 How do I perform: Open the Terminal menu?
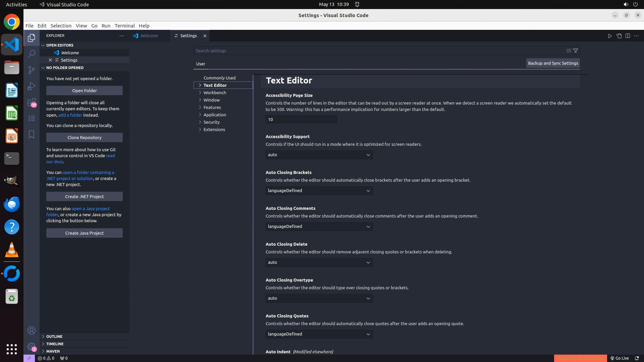pyautogui.click(x=124, y=26)
